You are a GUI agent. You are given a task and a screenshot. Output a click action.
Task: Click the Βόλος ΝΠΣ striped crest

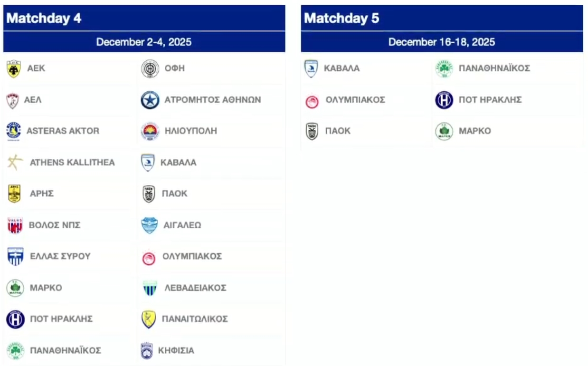pos(15,225)
